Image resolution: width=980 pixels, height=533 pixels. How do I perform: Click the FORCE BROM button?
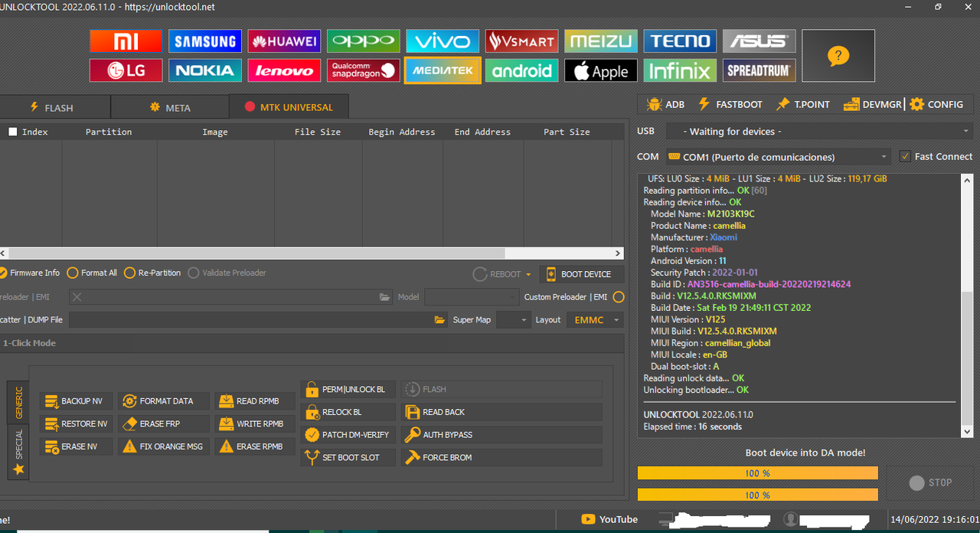(501, 457)
